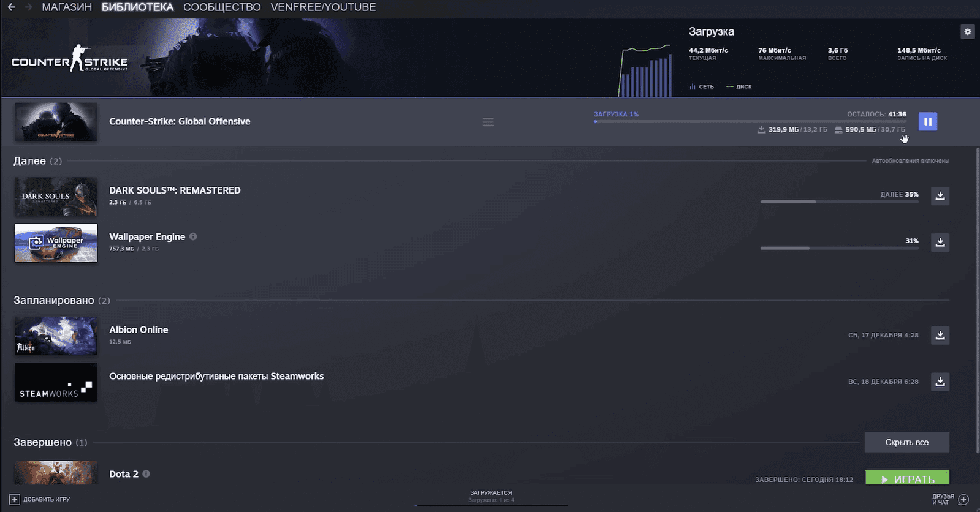The height and width of the screenshot is (512, 980).
Task: Go forward with the arrow icon
Action: tap(28, 7)
